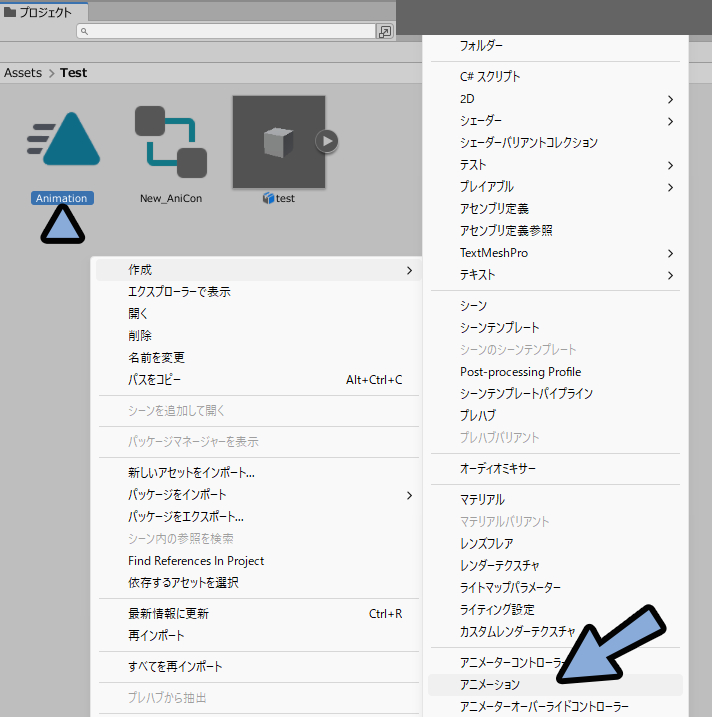Image resolution: width=712 pixels, height=717 pixels.
Task: Click the Animation asset name label
Action: [x=62, y=198]
